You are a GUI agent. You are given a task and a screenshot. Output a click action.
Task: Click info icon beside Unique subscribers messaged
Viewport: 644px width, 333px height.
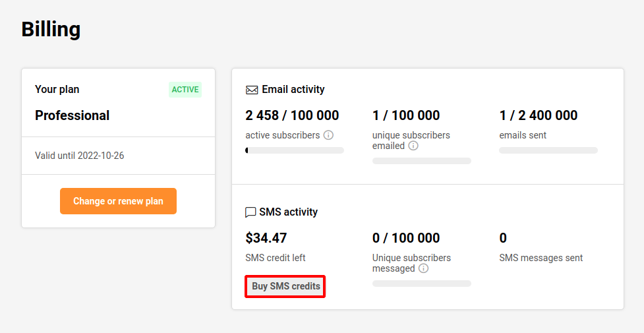coord(424,268)
